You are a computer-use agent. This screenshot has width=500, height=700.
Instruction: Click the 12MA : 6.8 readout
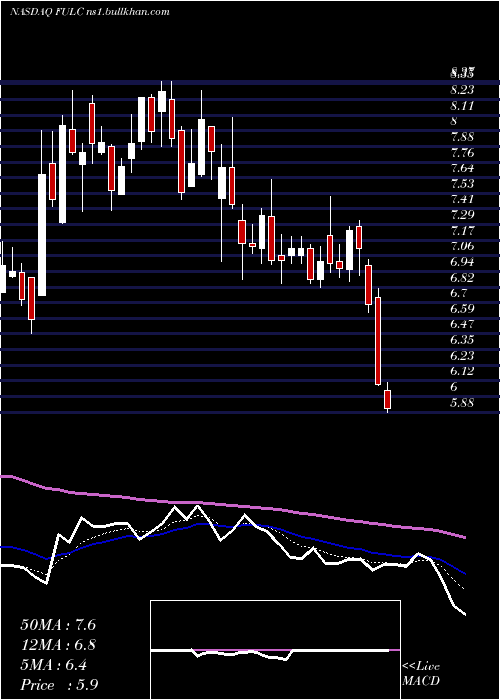pyautogui.click(x=58, y=645)
